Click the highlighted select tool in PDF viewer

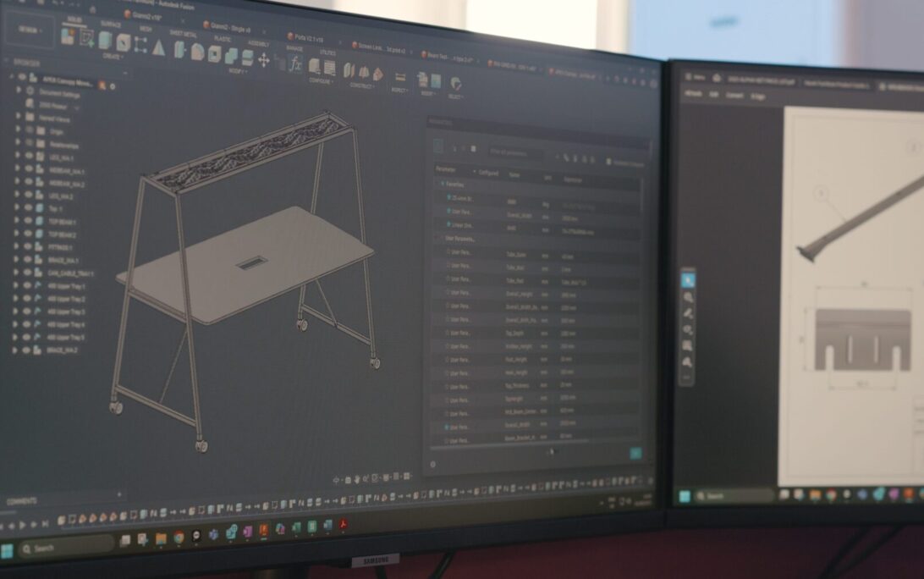[688, 279]
